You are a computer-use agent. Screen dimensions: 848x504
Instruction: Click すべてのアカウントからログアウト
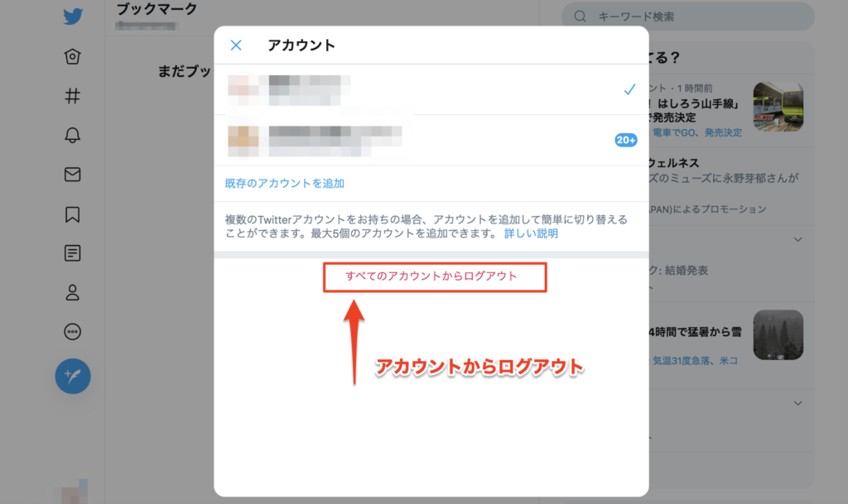pyautogui.click(x=431, y=276)
